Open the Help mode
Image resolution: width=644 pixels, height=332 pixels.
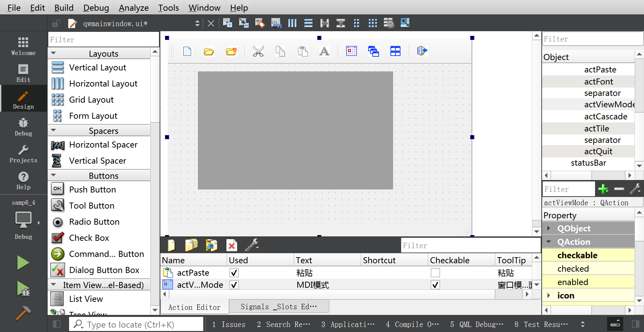(23, 180)
